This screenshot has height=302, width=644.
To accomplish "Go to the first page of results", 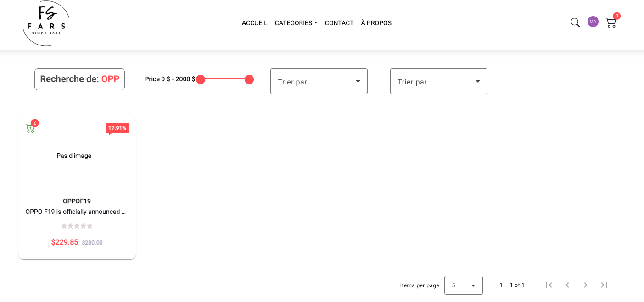I will (549, 285).
